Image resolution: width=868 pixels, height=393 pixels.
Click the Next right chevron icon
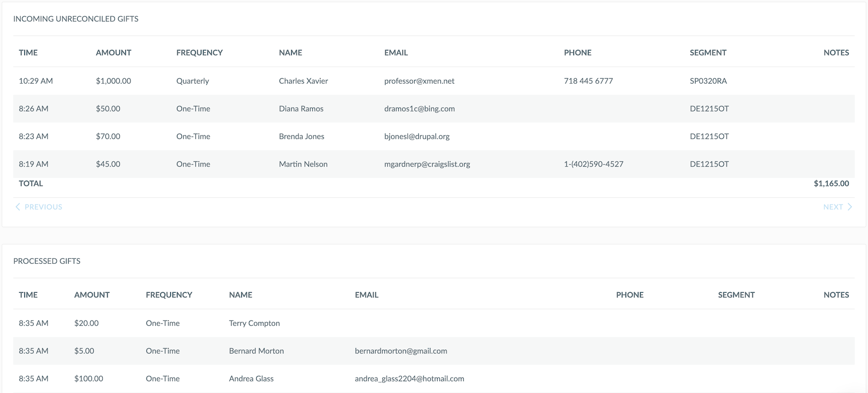point(850,207)
